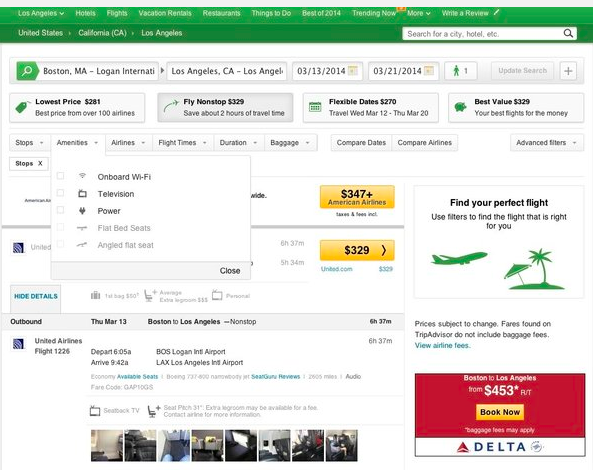Viewport: 593px width, 470px height.
Task: Click the traveler person icon
Action: pos(456,71)
